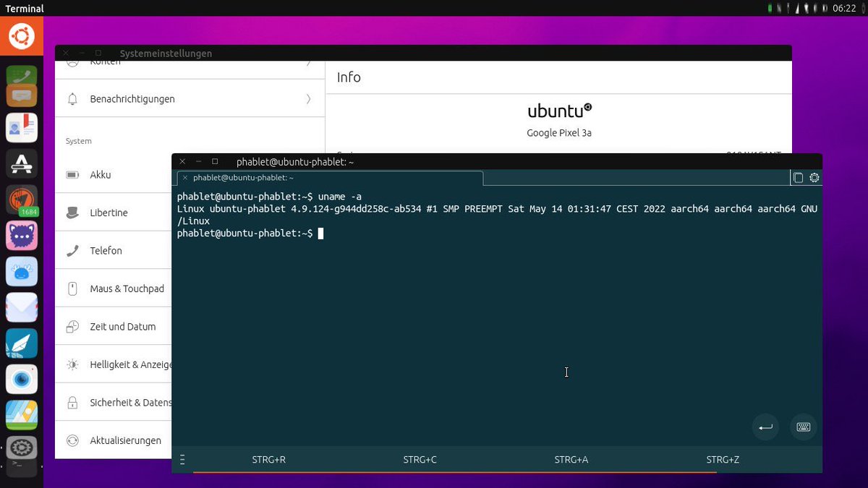This screenshot has width=868, height=488.
Task: Expand the Benachrichtigungen chevron in settings
Action: click(x=309, y=99)
